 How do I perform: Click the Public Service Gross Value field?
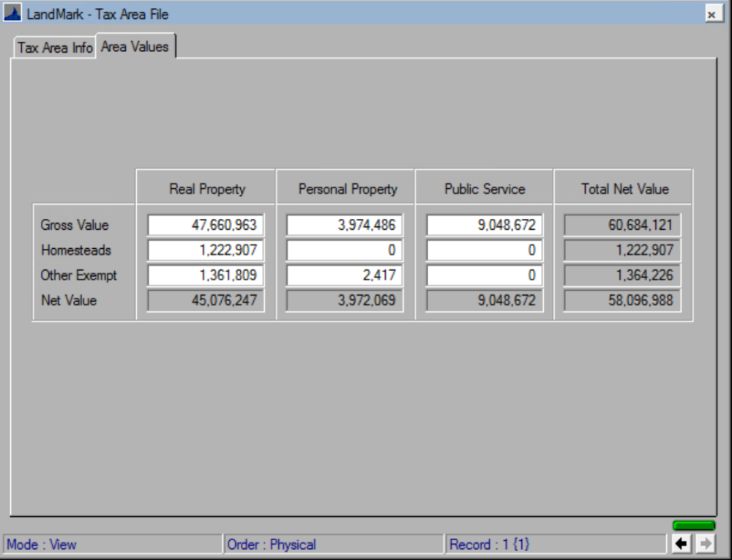[x=483, y=225]
